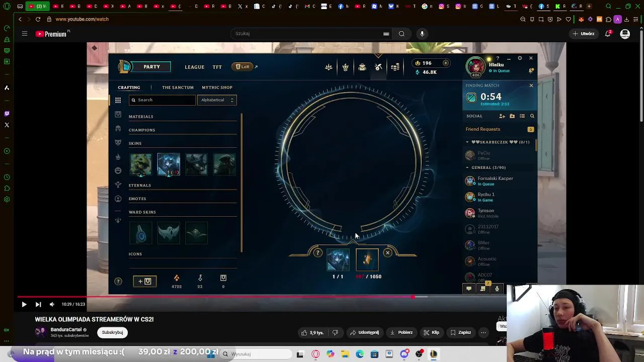This screenshot has height=362, width=644.
Task: Select the chest materials filter icon
Action: click(x=118, y=114)
